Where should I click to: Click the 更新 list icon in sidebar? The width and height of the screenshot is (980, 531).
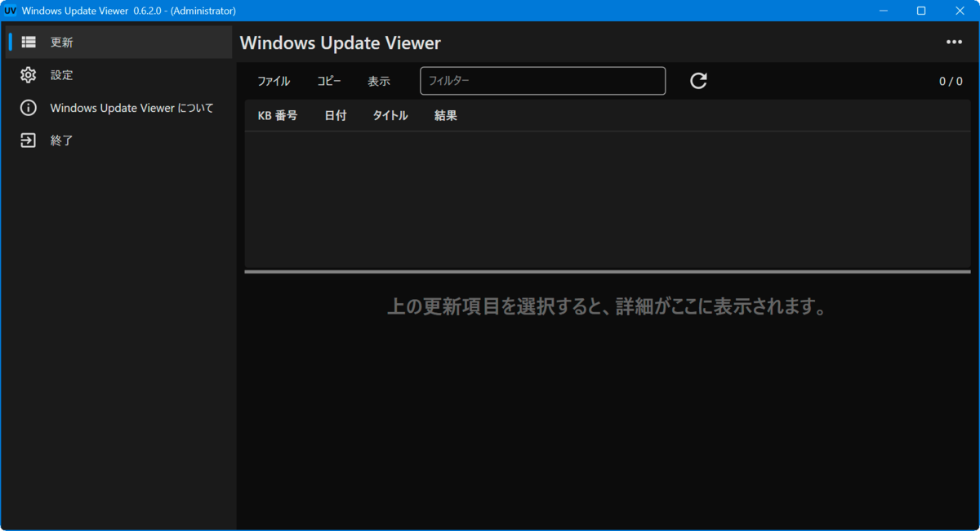pos(29,42)
